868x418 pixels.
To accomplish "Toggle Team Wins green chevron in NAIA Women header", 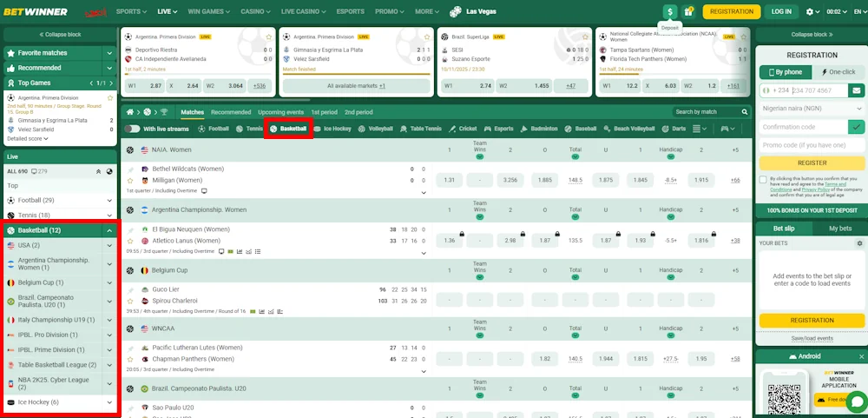I will tap(480, 157).
